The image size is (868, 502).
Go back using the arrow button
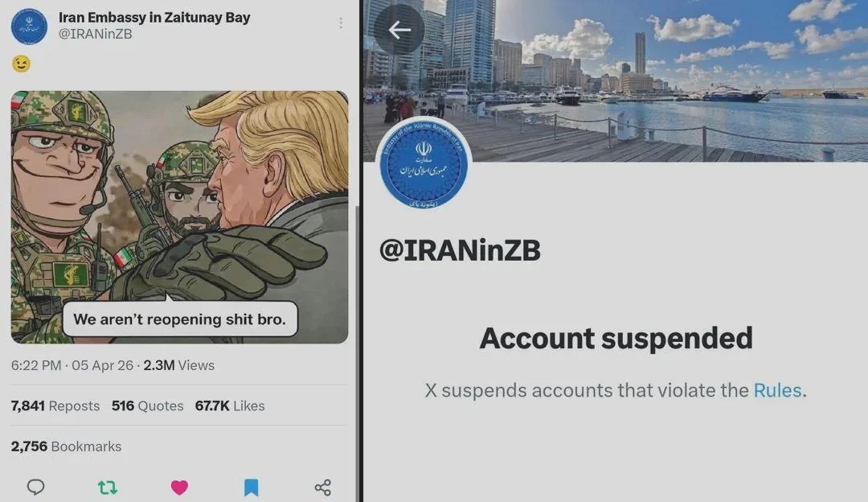[x=399, y=30]
